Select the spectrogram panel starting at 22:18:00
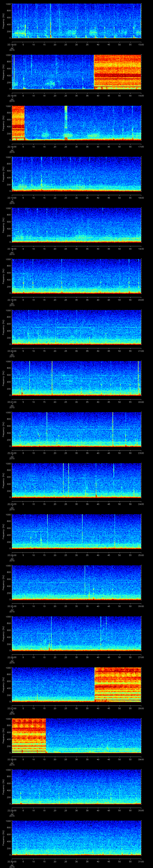 (77, 225)
